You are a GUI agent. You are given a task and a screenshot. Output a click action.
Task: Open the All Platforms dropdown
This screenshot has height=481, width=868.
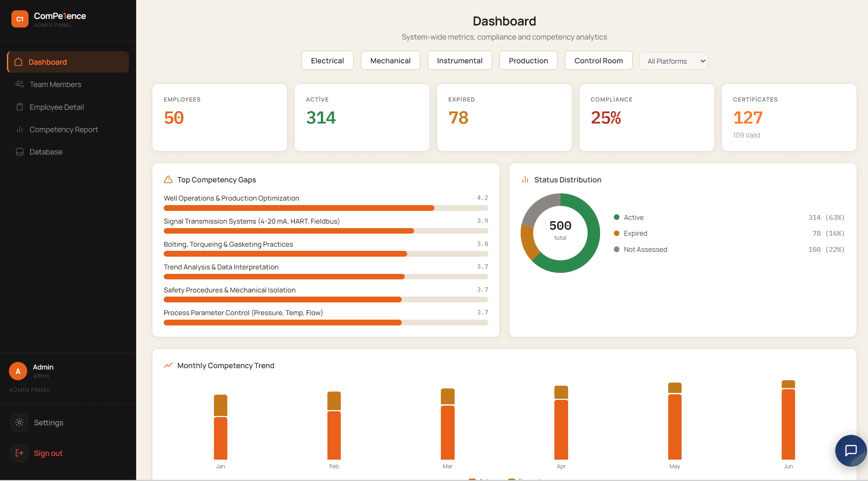(x=673, y=61)
